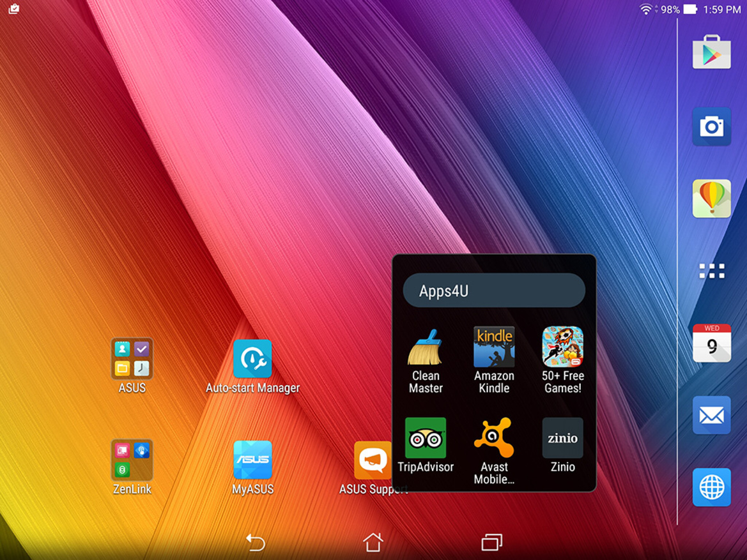The width and height of the screenshot is (747, 560).
Task: Open the Email app envelope icon
Action: [711, 415]
